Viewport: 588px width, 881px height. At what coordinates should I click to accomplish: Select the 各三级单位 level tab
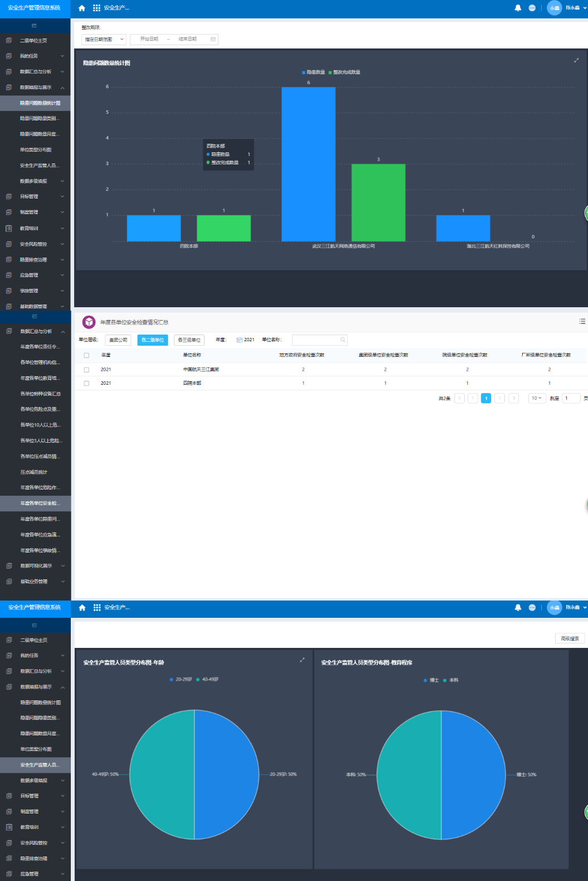pyautogui.click(x=189, y=340)
